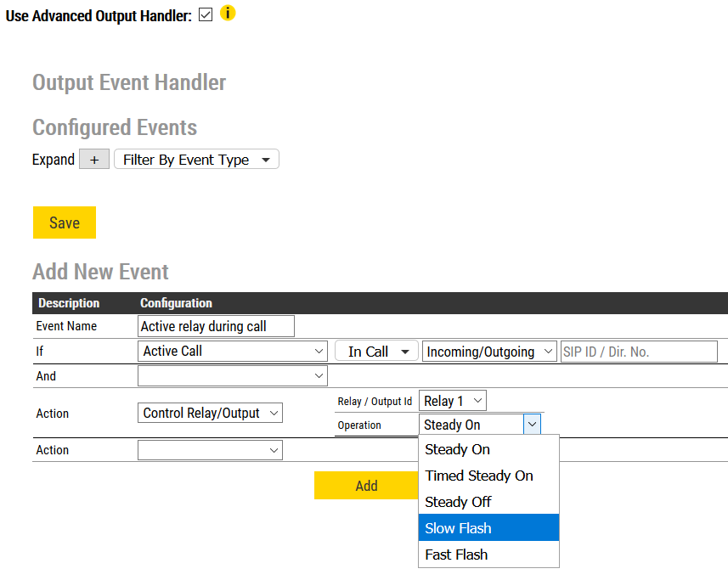
Task: Click the yellow Save button
Action: pyautogui.click(x=65, y=222)
